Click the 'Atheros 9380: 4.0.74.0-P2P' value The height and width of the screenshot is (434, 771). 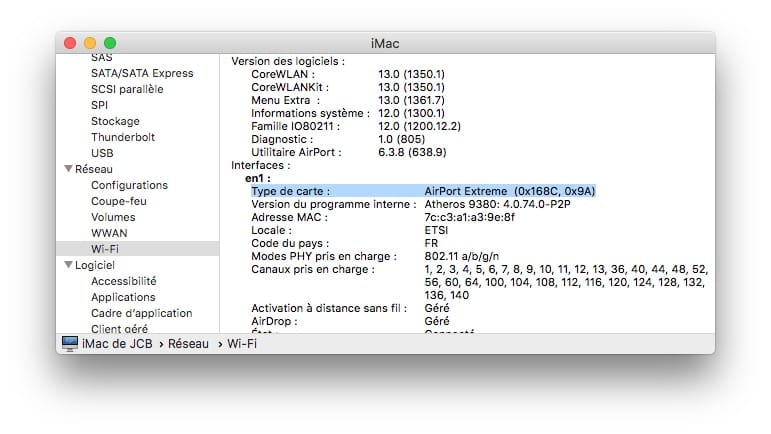497,204
